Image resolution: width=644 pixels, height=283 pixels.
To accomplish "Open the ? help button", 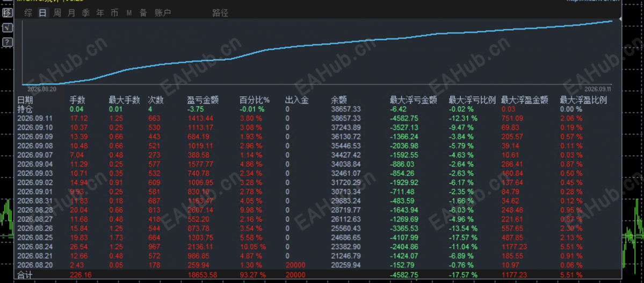I will click(8, 43).
